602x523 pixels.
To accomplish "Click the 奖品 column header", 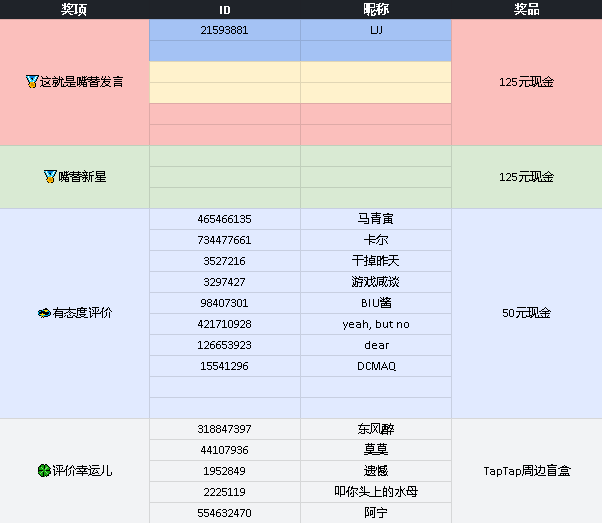I will tap(527, 9).
